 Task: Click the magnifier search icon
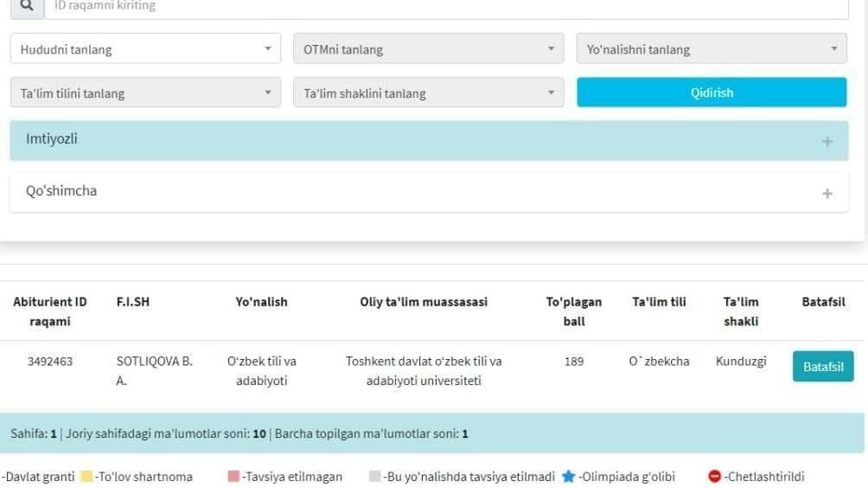[x=27, y=7]
